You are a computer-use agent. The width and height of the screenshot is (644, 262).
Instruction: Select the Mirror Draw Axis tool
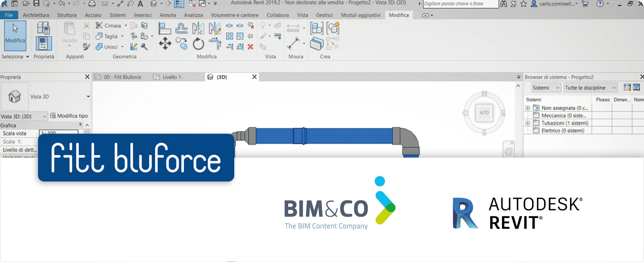point(215,28)
